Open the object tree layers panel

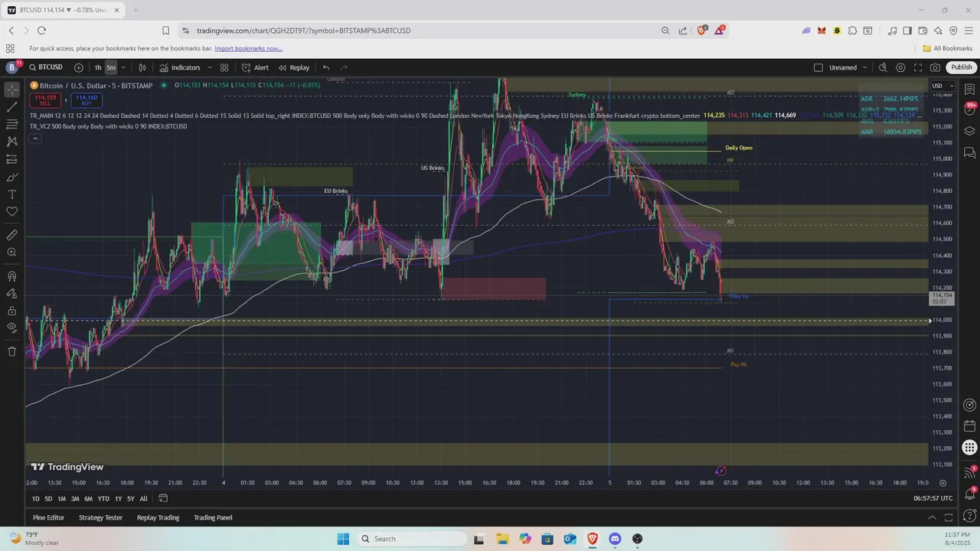click(x=970, y=131)
